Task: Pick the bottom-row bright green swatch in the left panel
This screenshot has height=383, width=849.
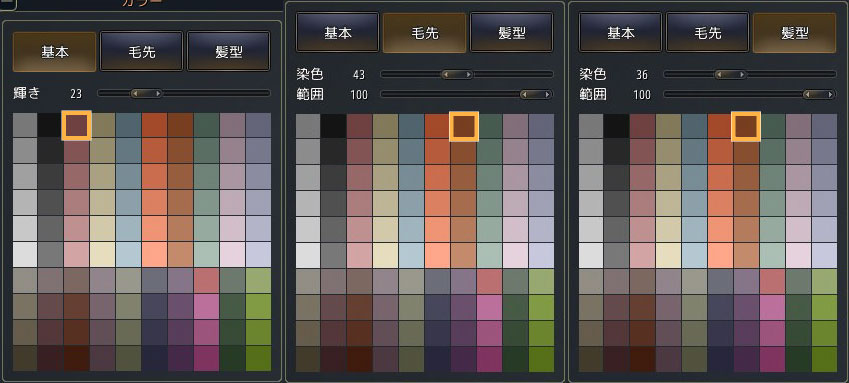Action: click(x=258, y=359)
